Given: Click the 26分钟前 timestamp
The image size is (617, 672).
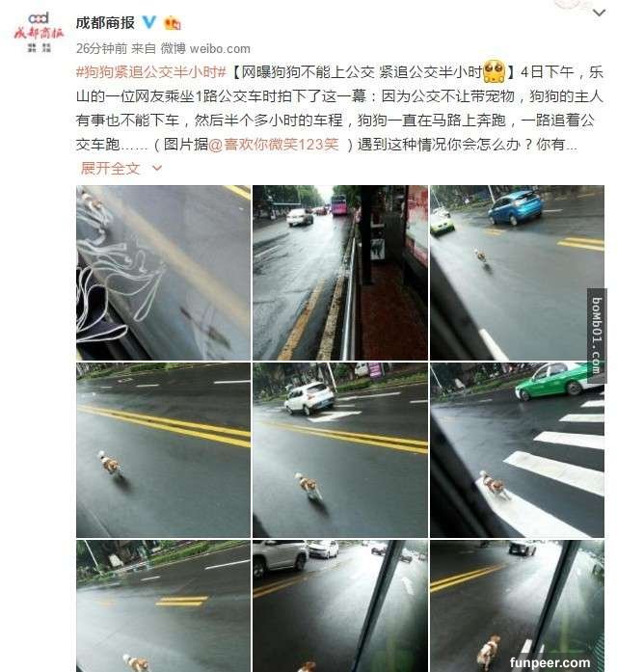Looking at the screenshot, I should [x=101, y=49].
